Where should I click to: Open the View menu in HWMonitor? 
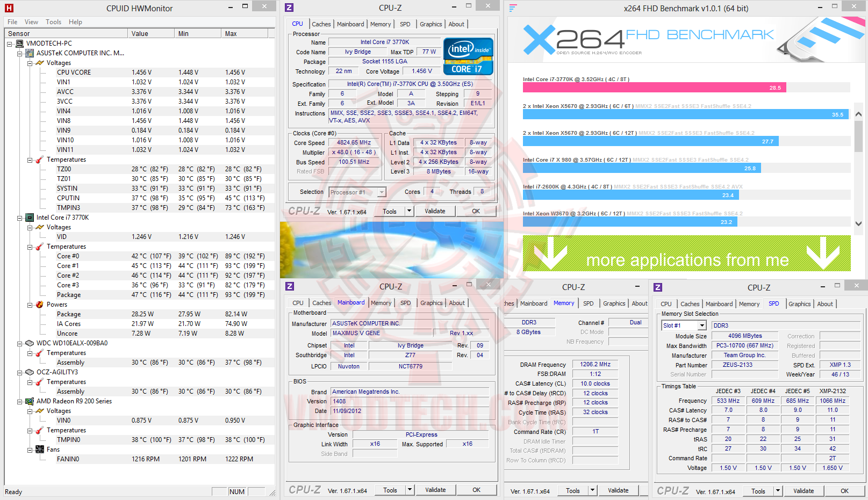tap(31, 22)
